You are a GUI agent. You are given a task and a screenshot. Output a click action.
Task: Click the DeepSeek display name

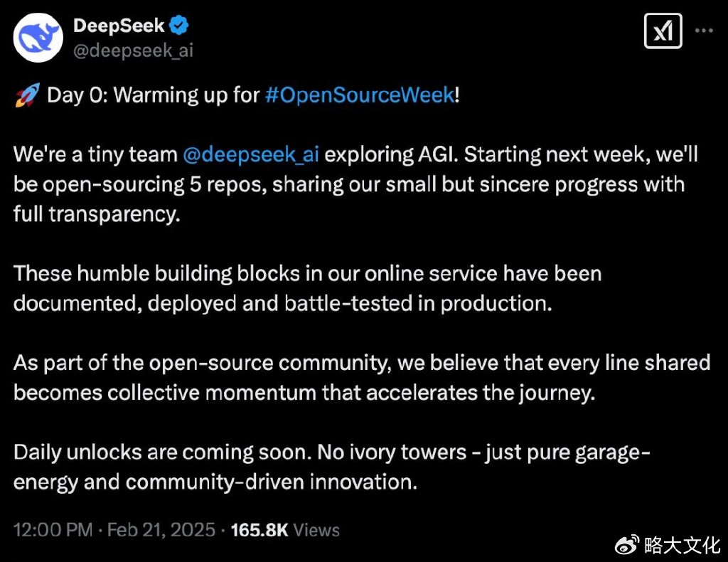click(119, 26)
